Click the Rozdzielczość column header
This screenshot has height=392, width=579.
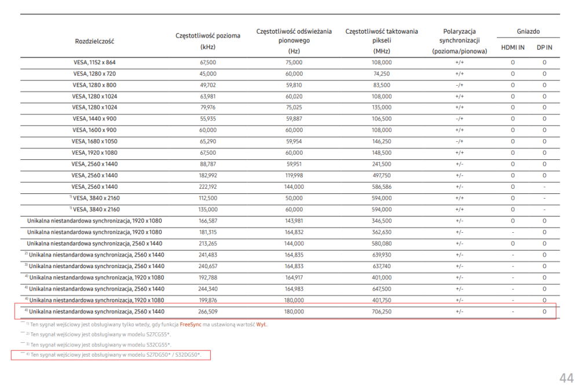[94, 41]
